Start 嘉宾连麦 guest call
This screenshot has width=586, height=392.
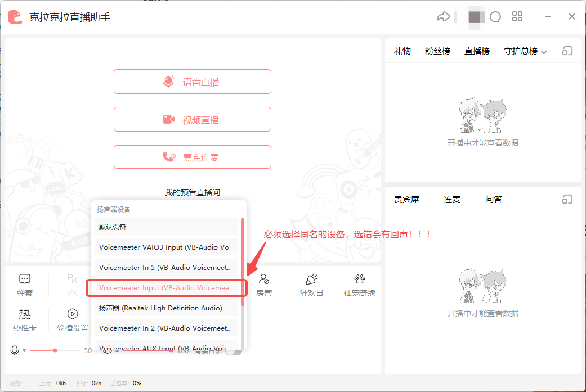[193, 157]
